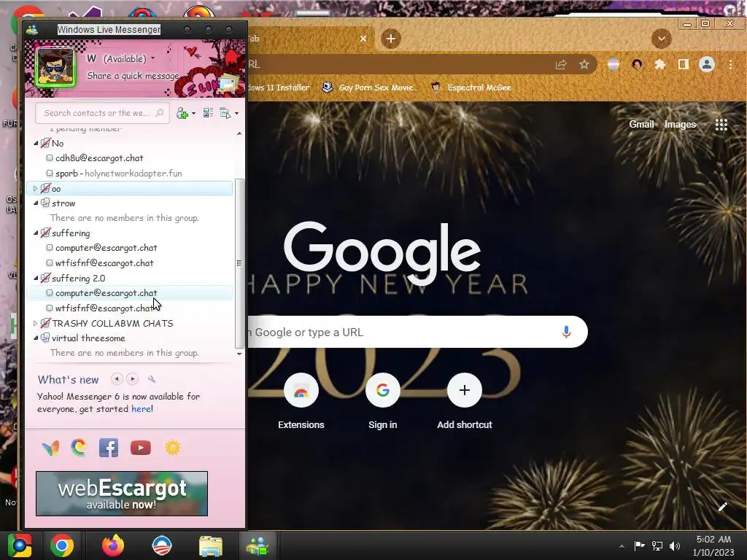This screenshot has height=560, width=747.
Task: Show next What's new item
Action: click(x=133, y=379)
